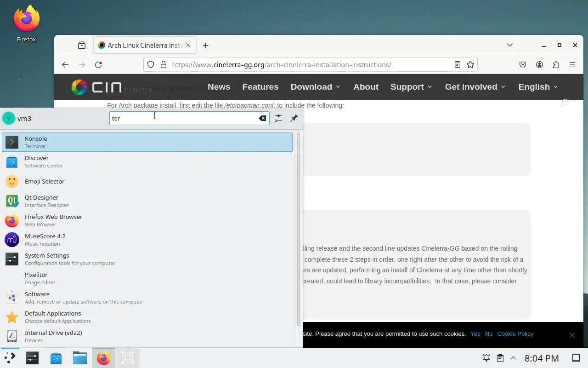Viewport: 588px width, 368px height.
Task: Clear the launcher search text
Action: [x=262, y=118]
